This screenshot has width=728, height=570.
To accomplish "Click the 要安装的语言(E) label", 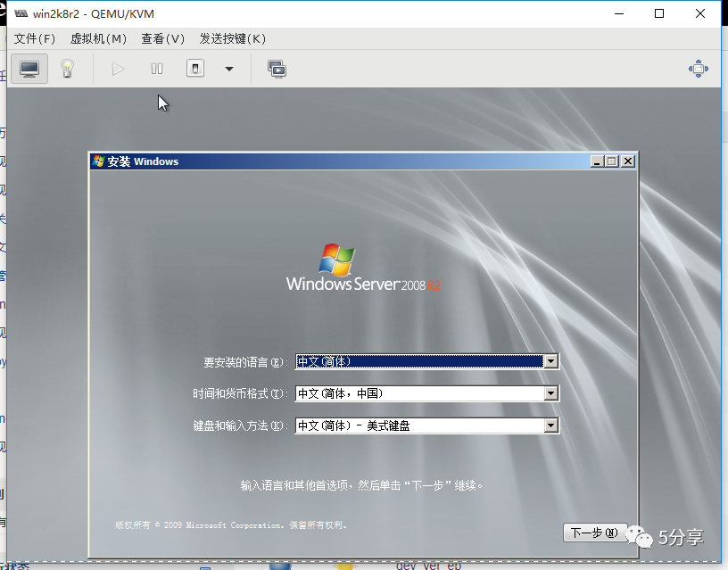I will [245, 362].
